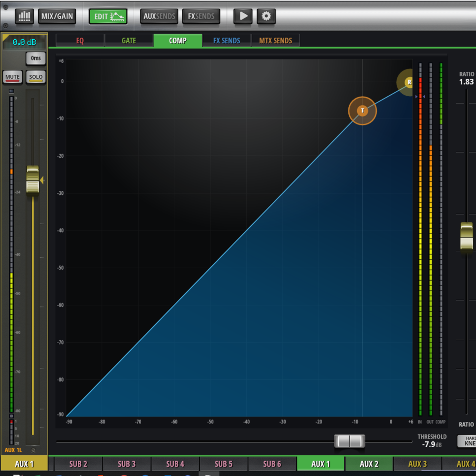The height and width of the screenshot is (476, 476).
Task: Click the play button
Action: 243,16
